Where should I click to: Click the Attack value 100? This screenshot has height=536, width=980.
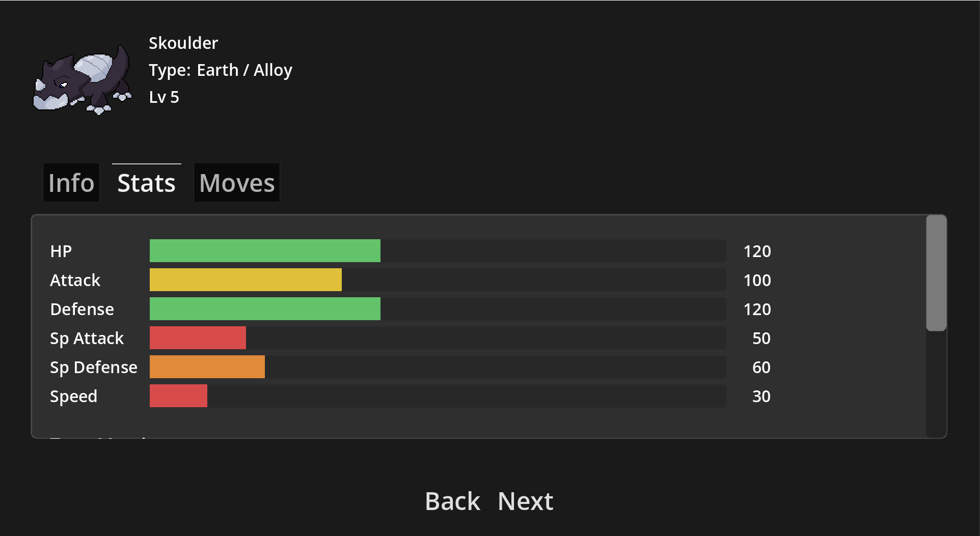pos(757,280)
